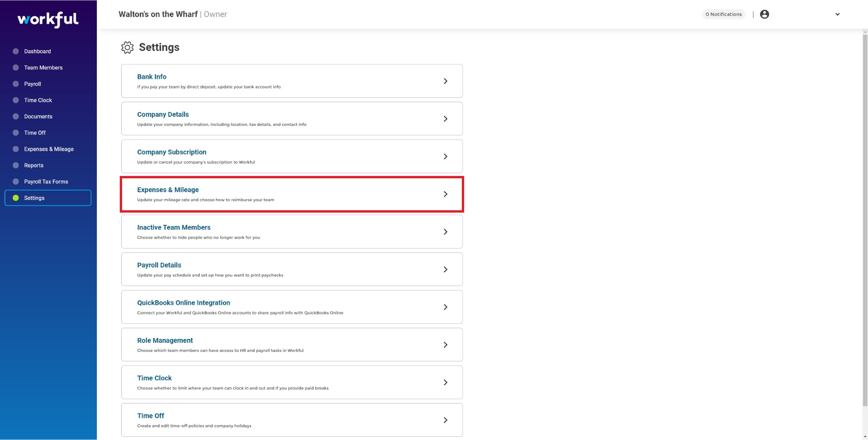Click the Expenses & Mileage card title
The height and width of the screenshot is (440, 868).
168,190
